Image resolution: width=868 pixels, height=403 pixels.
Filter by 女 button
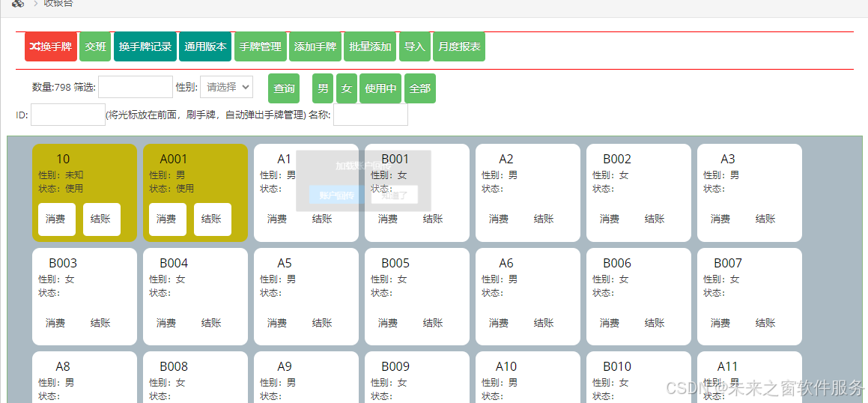click(x=347, y=88)
